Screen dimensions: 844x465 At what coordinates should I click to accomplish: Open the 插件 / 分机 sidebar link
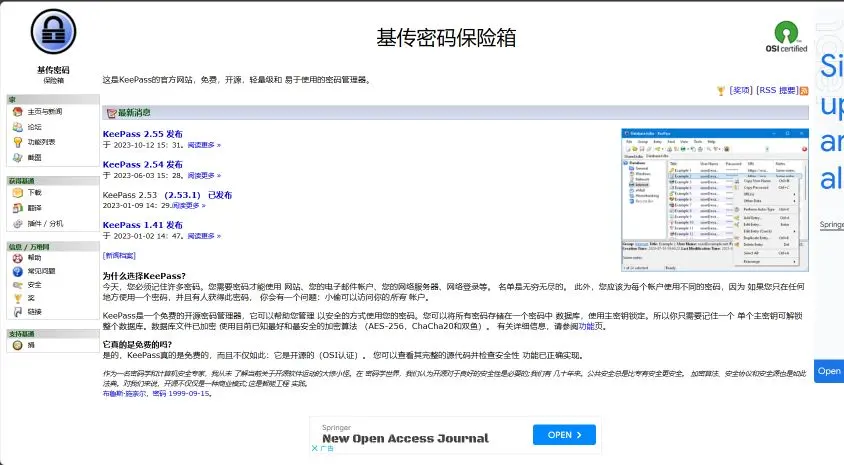pos(45,223)
